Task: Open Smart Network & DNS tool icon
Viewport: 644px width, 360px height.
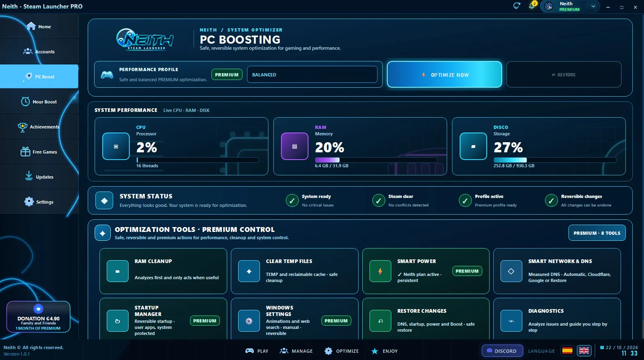Action: [x=511, y=271]
